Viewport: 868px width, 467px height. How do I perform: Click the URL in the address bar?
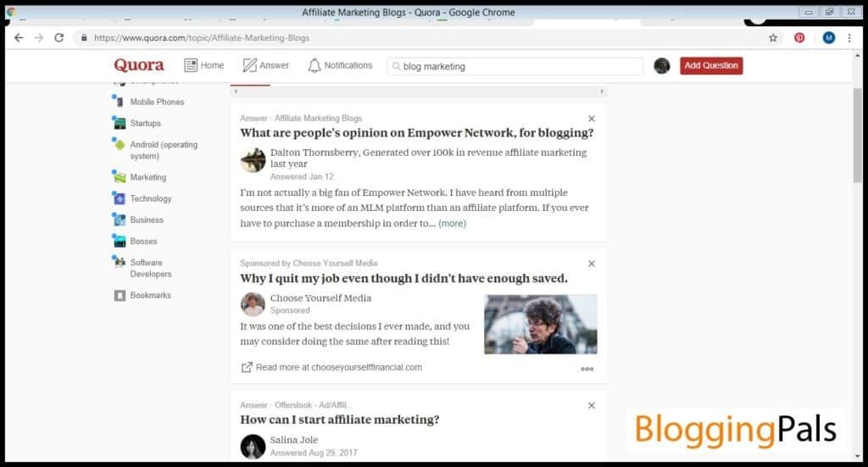point(202,37)
